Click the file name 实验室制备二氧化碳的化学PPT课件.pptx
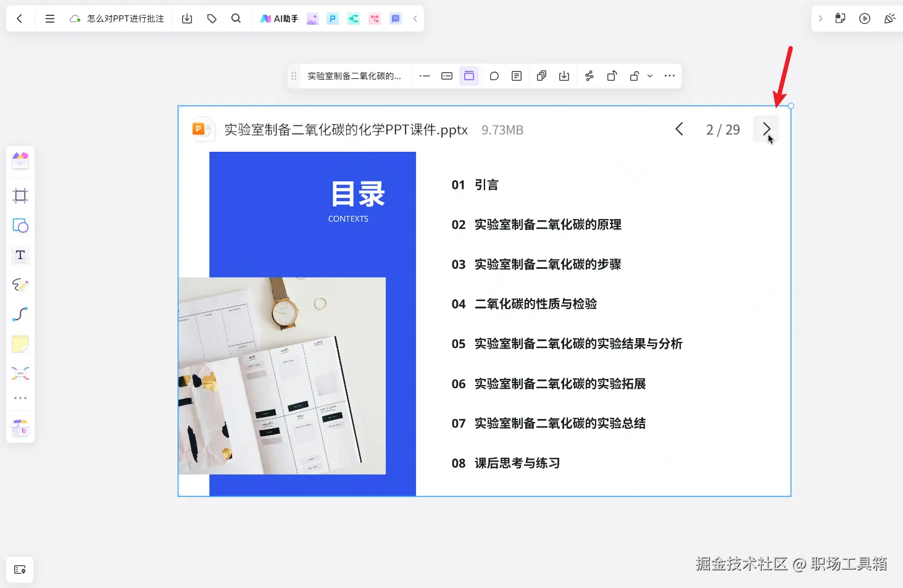The height and width of the screenshot is (588, 903). tap(346, 130)
